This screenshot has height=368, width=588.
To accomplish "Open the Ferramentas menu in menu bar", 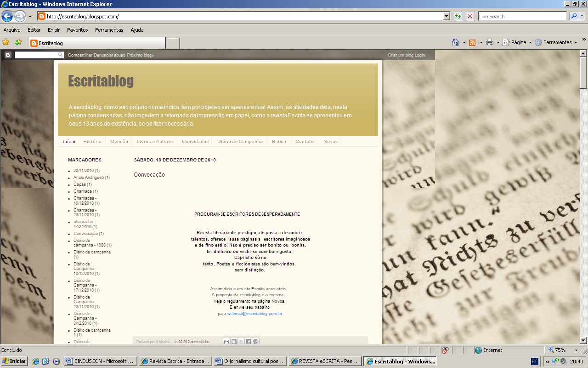I will point(109,30).
